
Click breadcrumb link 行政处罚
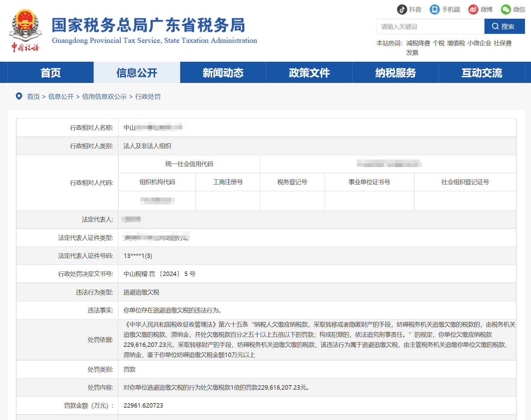148,97
